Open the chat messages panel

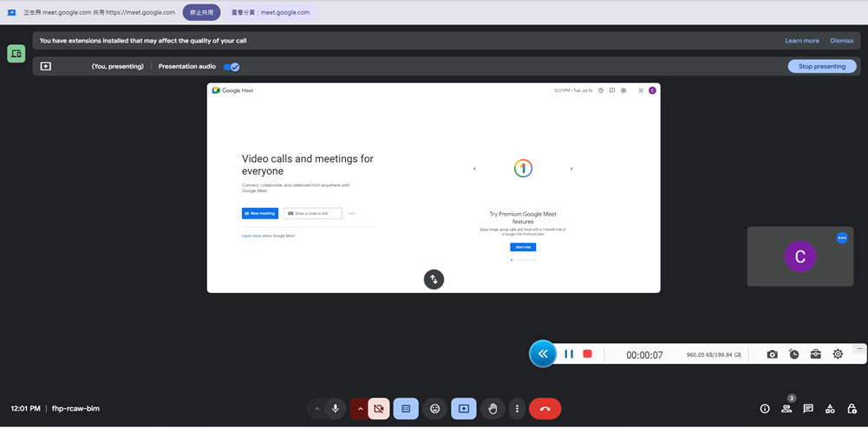[x=808, y=409]
